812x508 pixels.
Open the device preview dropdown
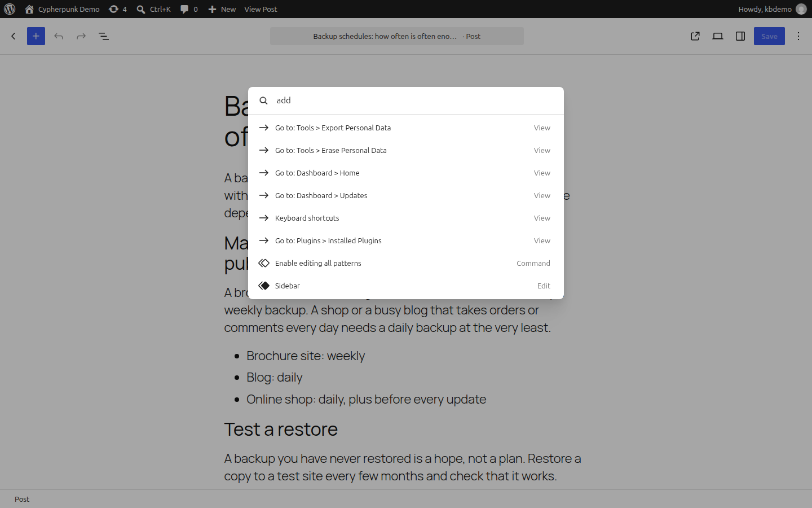pos(718,36)
